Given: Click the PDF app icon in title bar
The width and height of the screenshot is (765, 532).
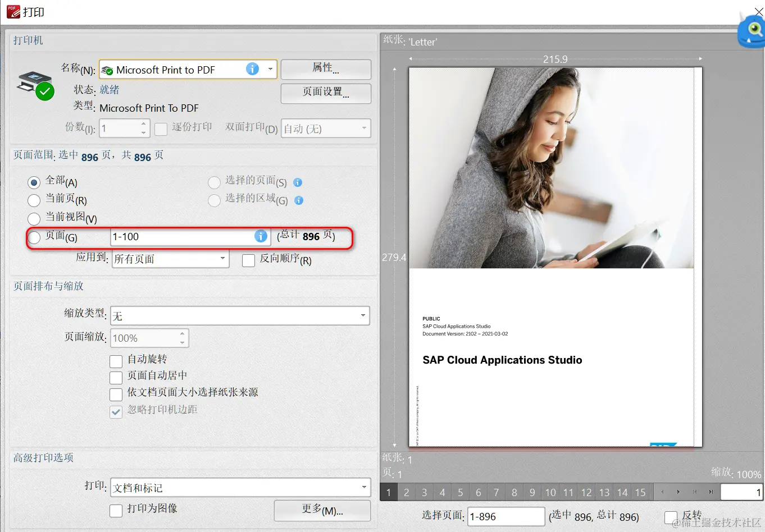Looking at the screenshot, I should pos(13,11).
